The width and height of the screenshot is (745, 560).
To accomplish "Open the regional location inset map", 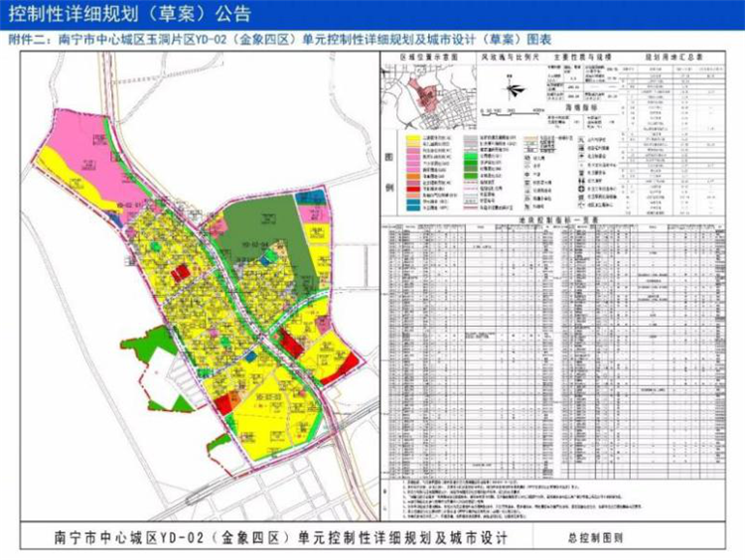I will (428, 96).
